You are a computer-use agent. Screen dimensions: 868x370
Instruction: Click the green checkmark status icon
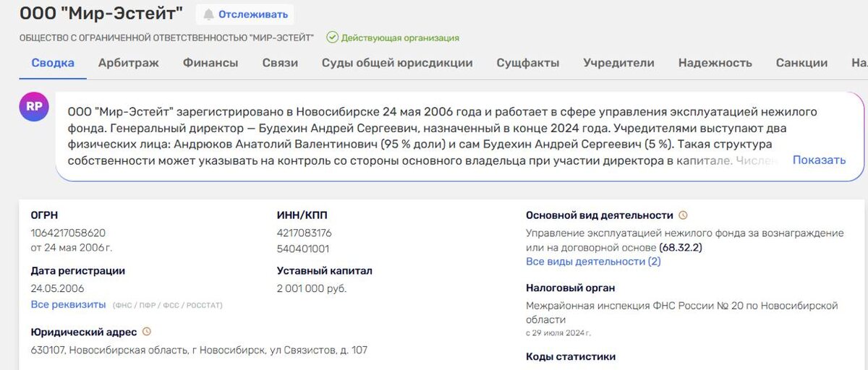332,38
